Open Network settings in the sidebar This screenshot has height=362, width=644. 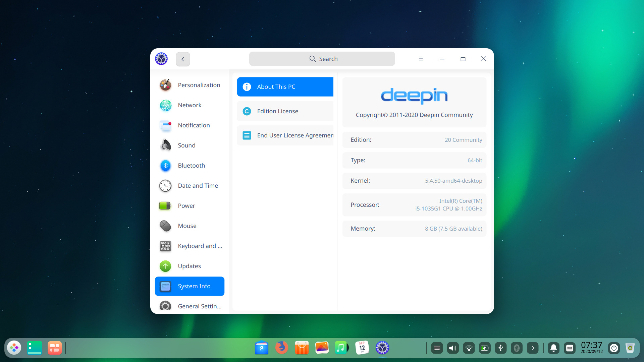click(190, 105)
